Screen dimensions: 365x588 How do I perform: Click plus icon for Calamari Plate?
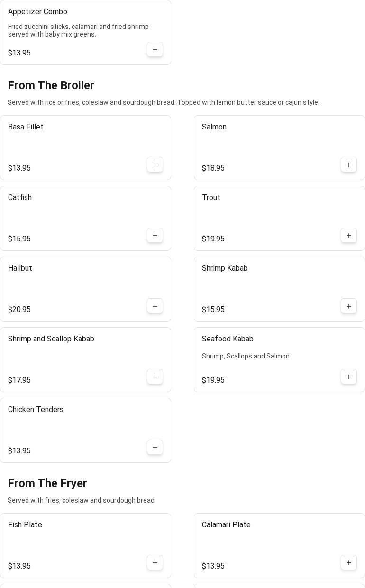pos(349,563)
